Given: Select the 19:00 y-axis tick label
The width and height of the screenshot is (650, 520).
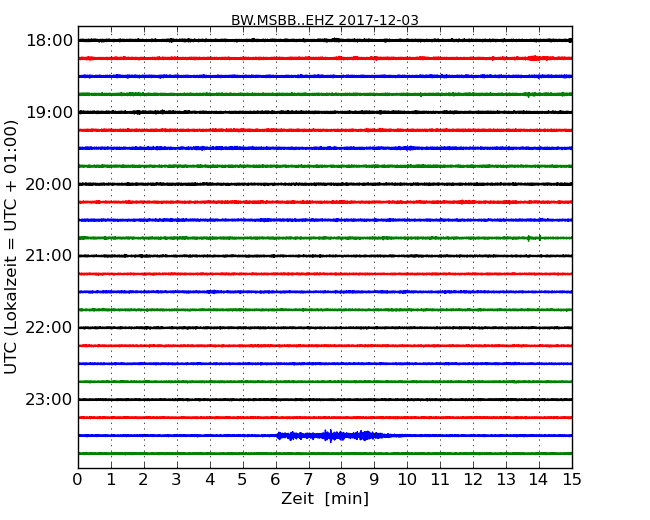Looking at the screenshot, I should pyautogui.click(x=49, y=112).
